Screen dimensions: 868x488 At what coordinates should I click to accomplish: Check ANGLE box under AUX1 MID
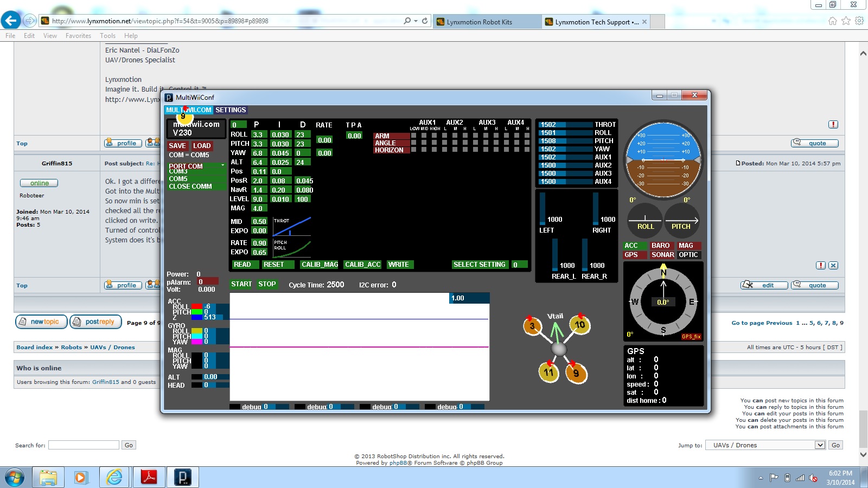(x=424, y=143)
